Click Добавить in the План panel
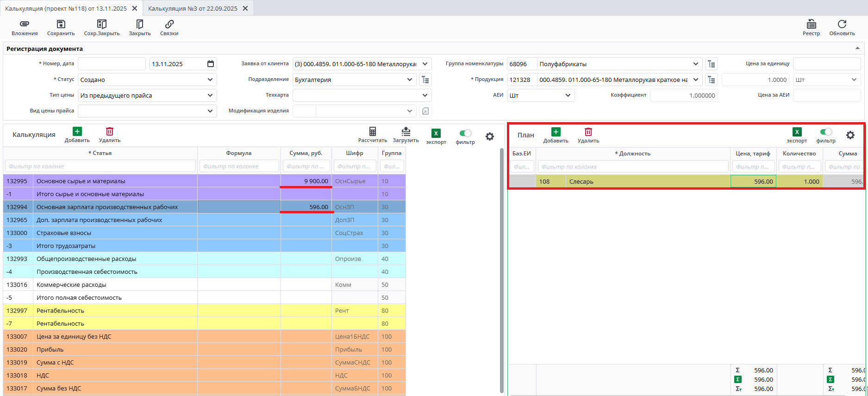868x396 pixels. pos(556,132)
